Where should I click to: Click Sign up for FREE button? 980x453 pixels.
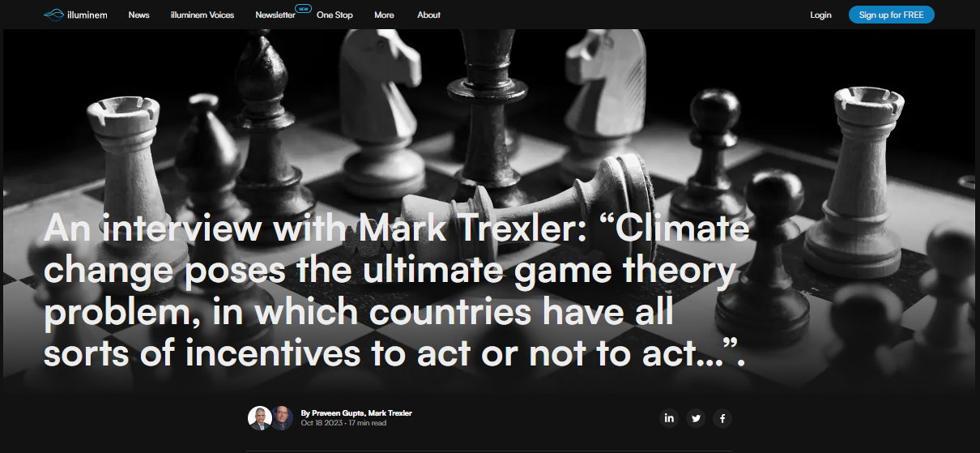coord(892,15)
